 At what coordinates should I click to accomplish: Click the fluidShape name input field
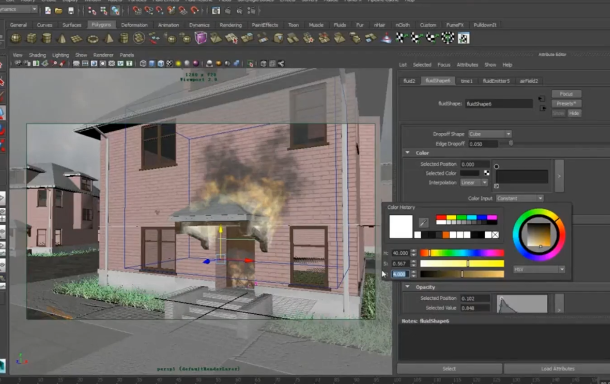click(499, 104)
